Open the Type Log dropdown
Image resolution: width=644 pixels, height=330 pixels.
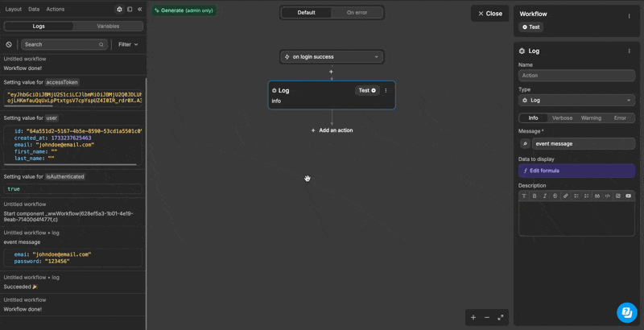coord(576,100)
